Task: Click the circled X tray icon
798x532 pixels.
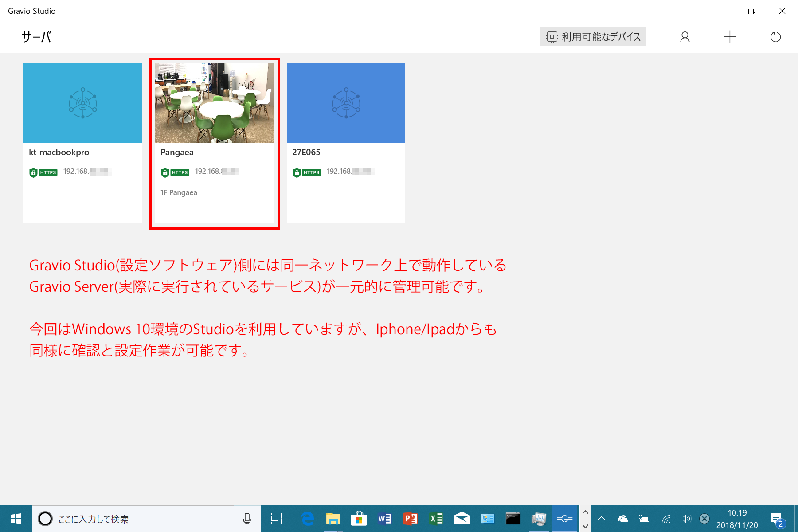Action: click(x=704, y=519)
